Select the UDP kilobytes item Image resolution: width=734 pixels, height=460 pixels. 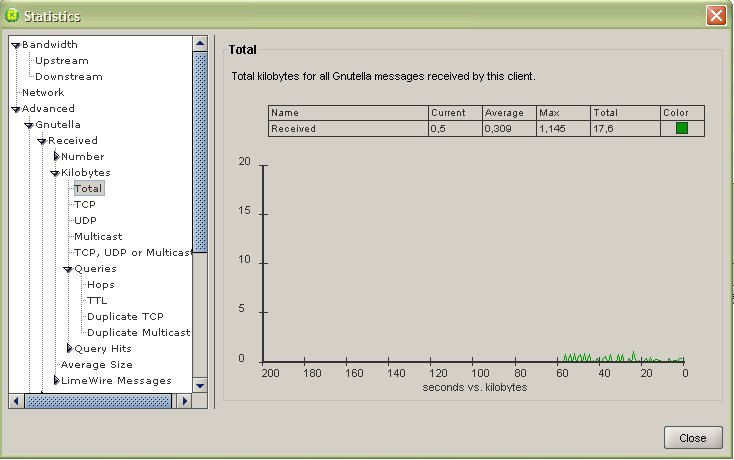[85, 220]
